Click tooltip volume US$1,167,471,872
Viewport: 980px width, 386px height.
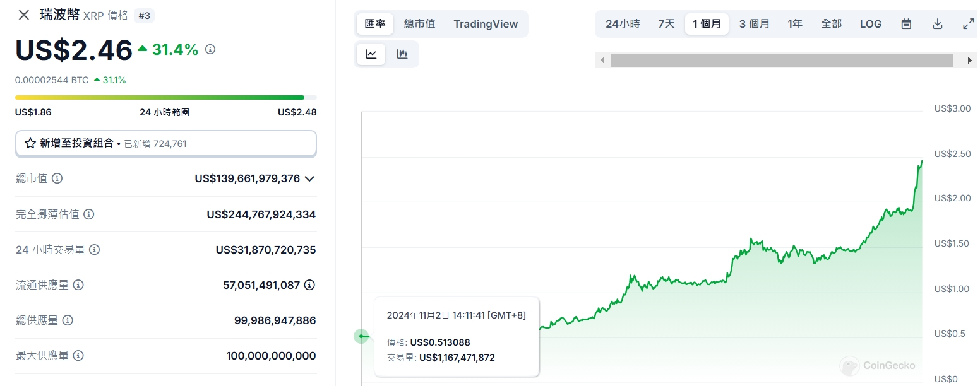click(x=457, y=358)
